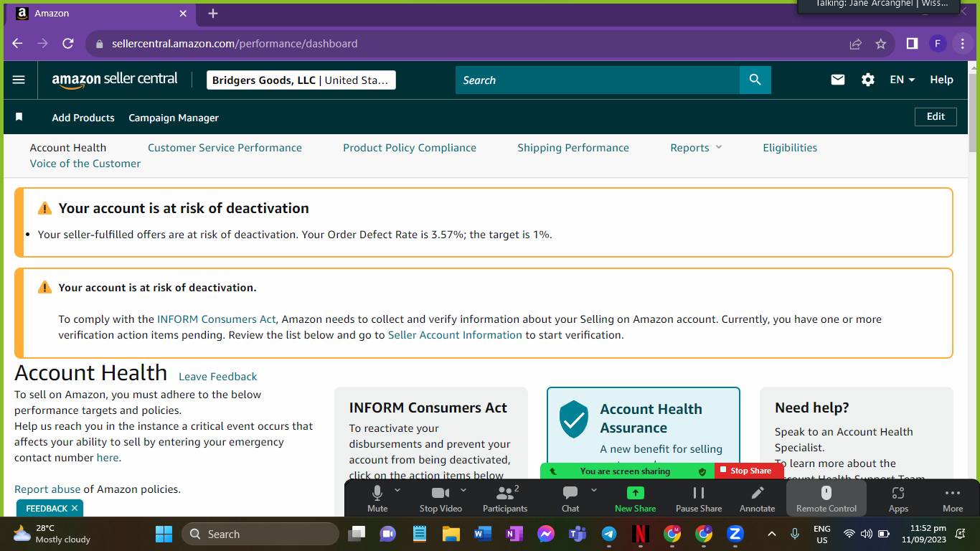Expand the Reports dropdown
Screen dimensions: 980x551
click(x=696, y=148)
